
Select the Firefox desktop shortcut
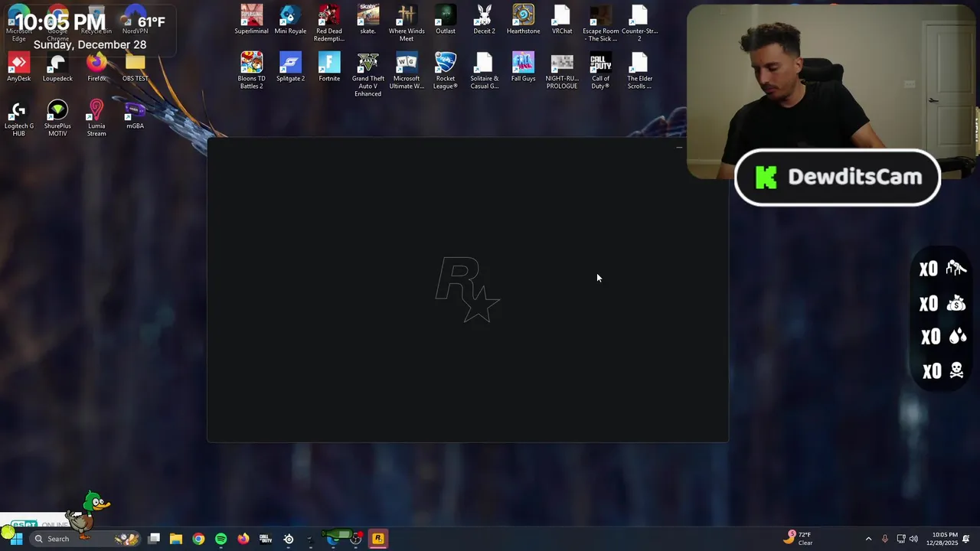click(96, 67)
